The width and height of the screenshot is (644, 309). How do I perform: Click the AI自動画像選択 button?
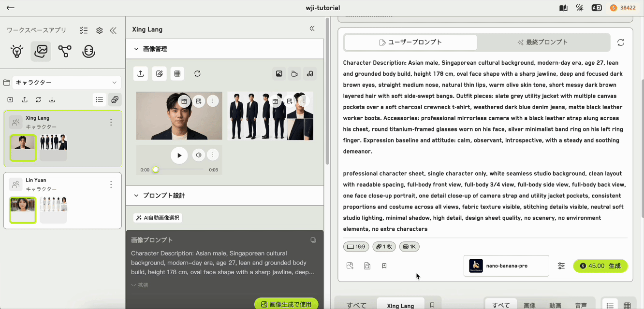158,218
